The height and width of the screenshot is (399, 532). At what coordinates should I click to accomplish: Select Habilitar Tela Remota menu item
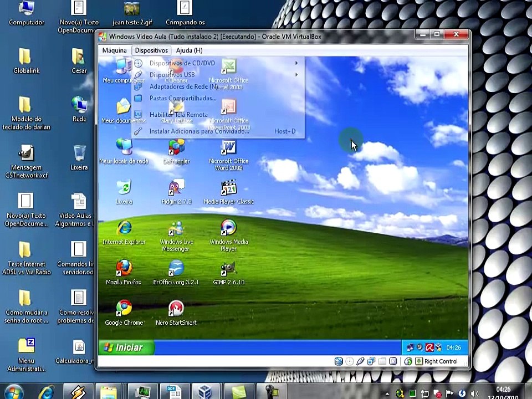(x=218, y=115)
